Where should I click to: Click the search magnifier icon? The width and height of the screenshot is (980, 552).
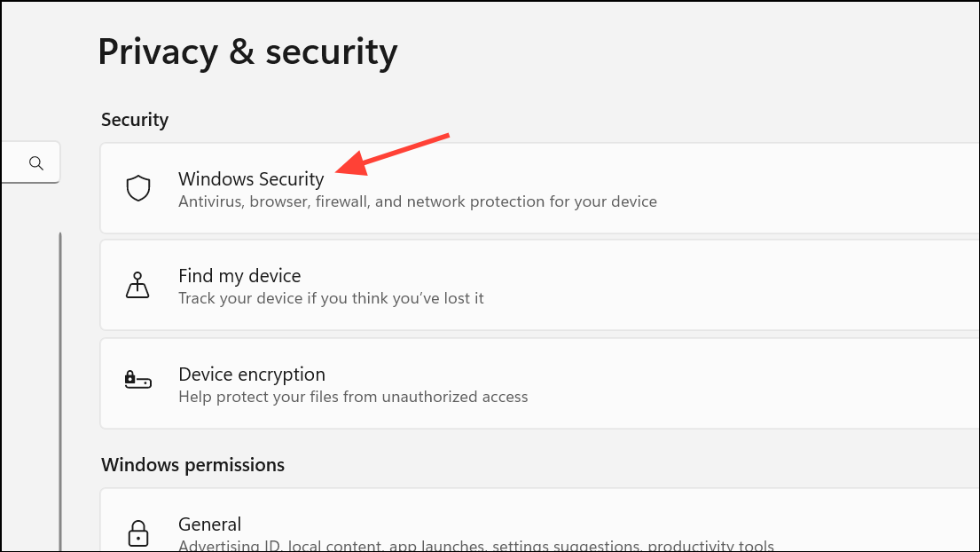click(x=36, y=163)
